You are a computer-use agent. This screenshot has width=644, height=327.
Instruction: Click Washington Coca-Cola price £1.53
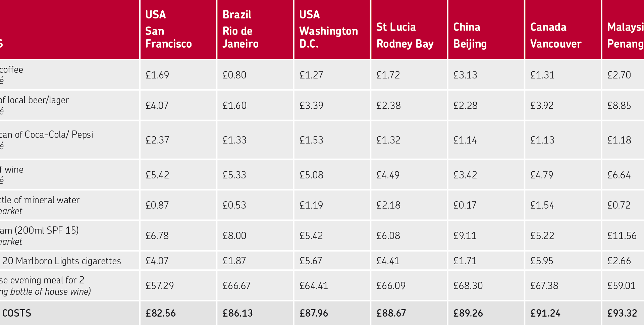click(311, 140)
